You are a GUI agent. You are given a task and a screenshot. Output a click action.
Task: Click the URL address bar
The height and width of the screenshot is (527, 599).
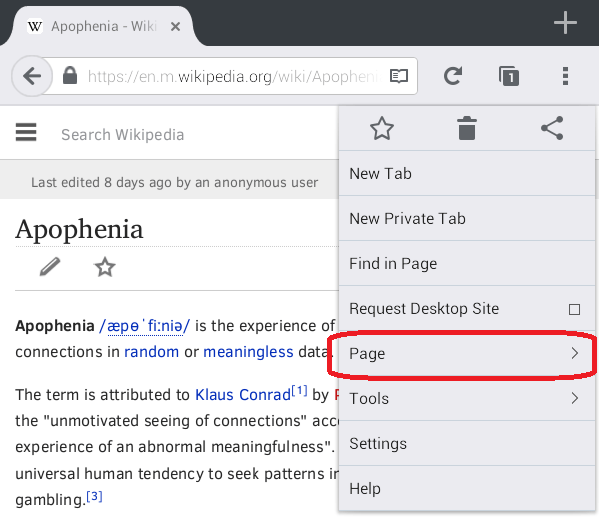[x=229, y=76]
